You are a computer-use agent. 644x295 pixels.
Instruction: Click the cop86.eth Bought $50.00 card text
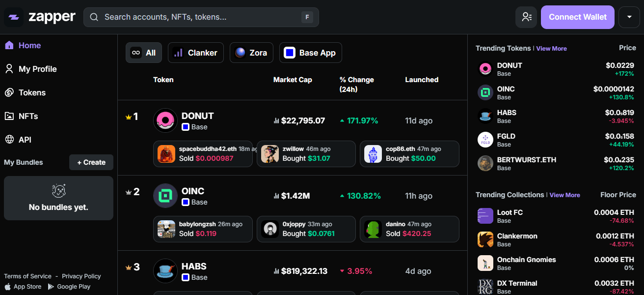pos(411,158)
